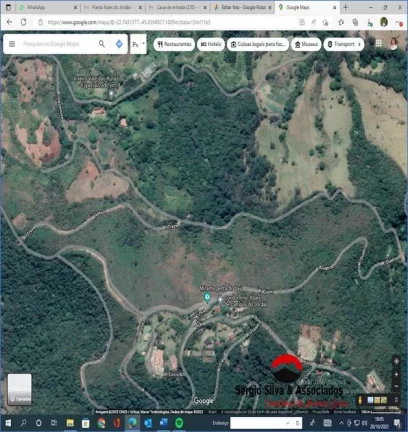
Task: Open Outlook from the taskbar
Action: point(148,423)
